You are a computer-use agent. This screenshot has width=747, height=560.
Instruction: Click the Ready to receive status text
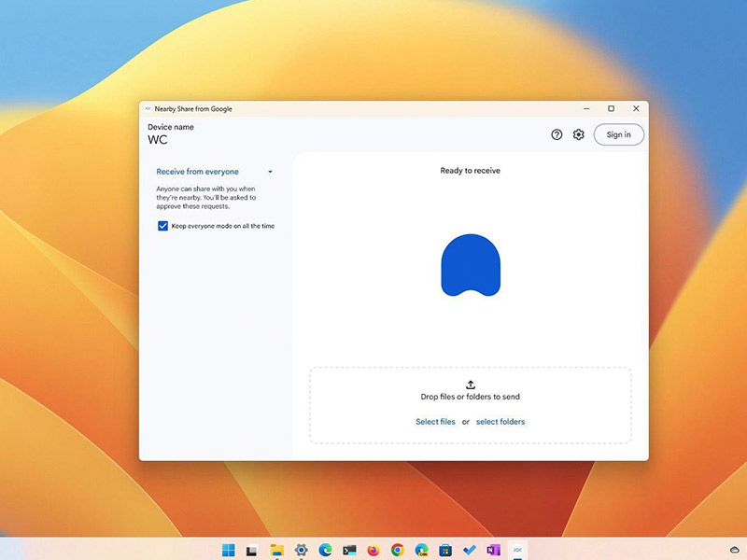(471, 171)
